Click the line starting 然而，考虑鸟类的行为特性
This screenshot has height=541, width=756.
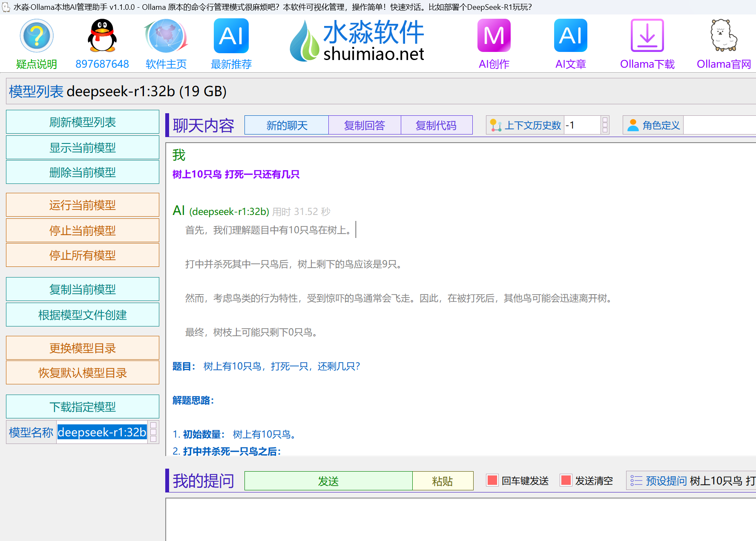(400, 298)
